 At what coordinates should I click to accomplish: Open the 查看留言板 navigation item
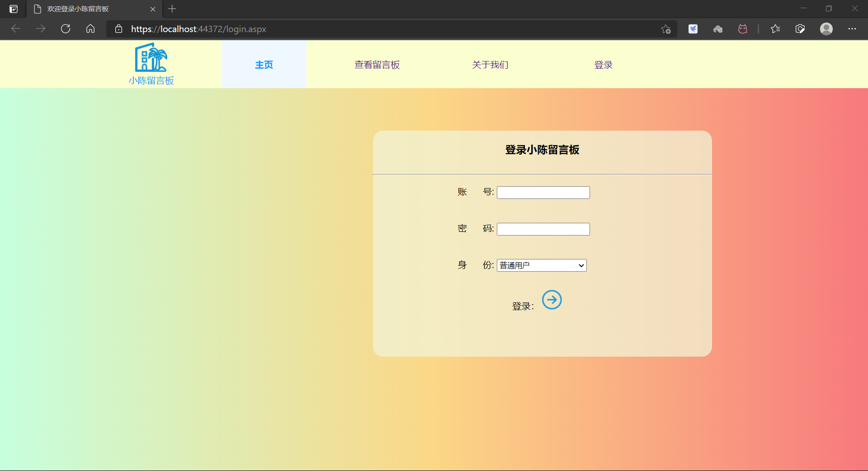[x=377, y=65]
